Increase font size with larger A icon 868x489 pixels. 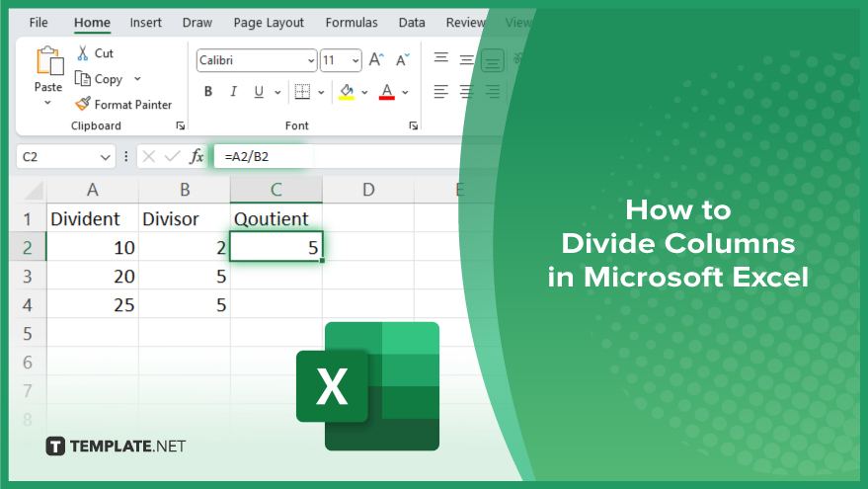pyautogui.click(x=376, y=60)
